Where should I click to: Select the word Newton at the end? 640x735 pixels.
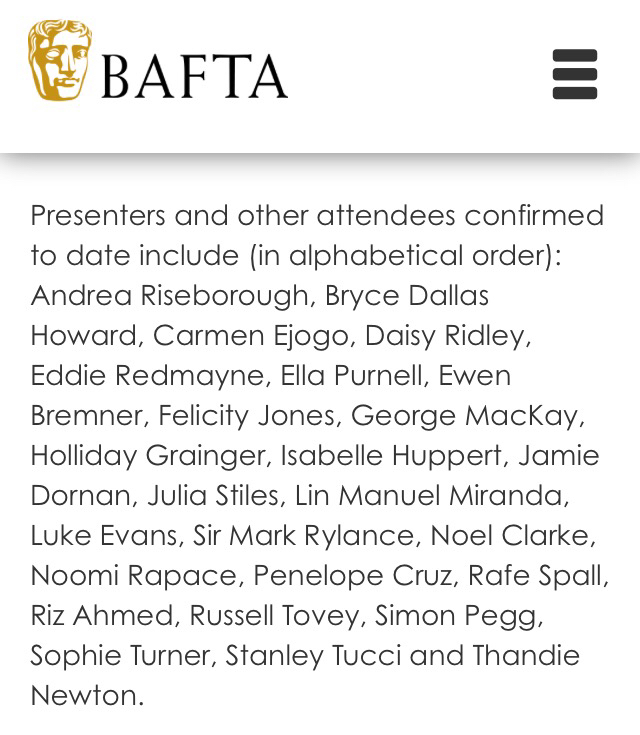click(x=84, y=696)
